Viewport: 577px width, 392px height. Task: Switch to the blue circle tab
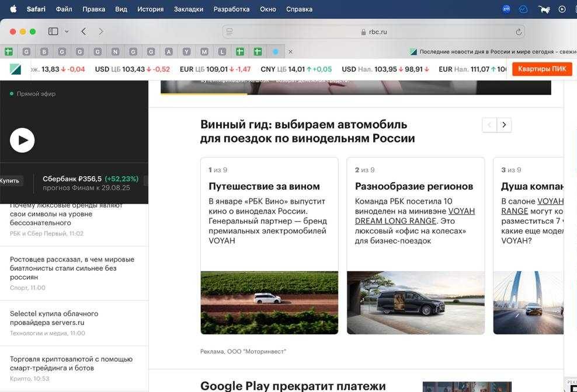[276, 52]
